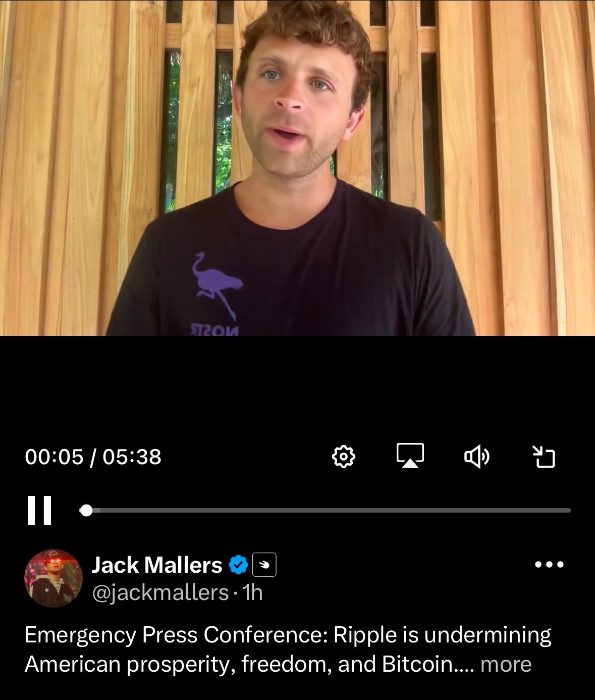Tap the video frame showing the speaker
Viewport: 595px width, 700px height.
click(x=297, y=168)
